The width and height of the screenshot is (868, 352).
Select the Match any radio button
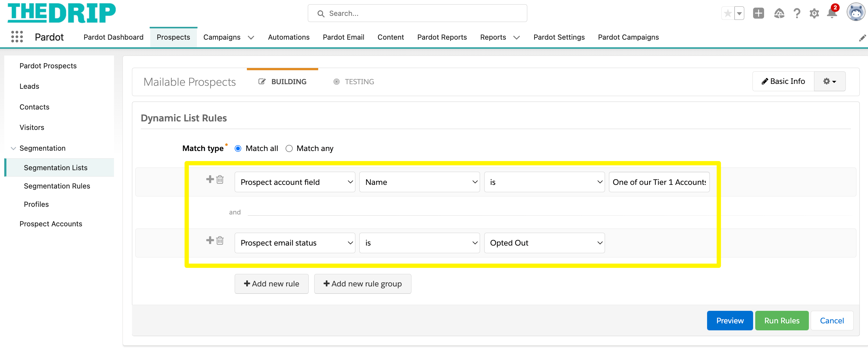(289, 148)
